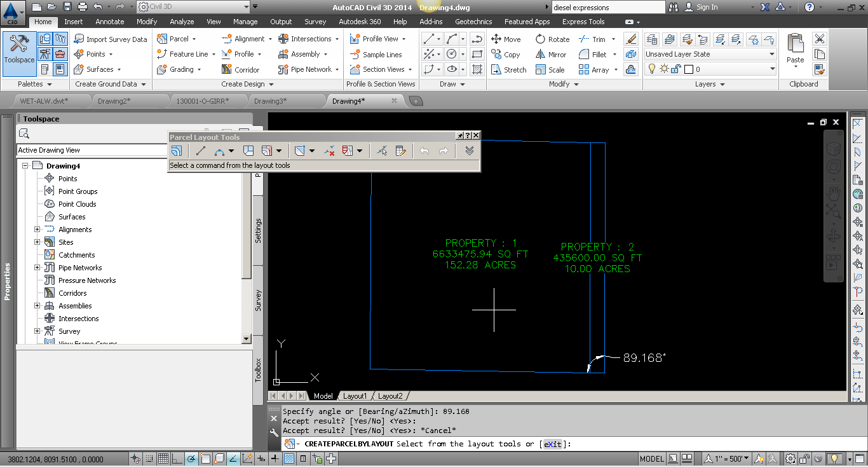Toggle Snap mode in status bar
868x468 pixels.
(149, 458)
